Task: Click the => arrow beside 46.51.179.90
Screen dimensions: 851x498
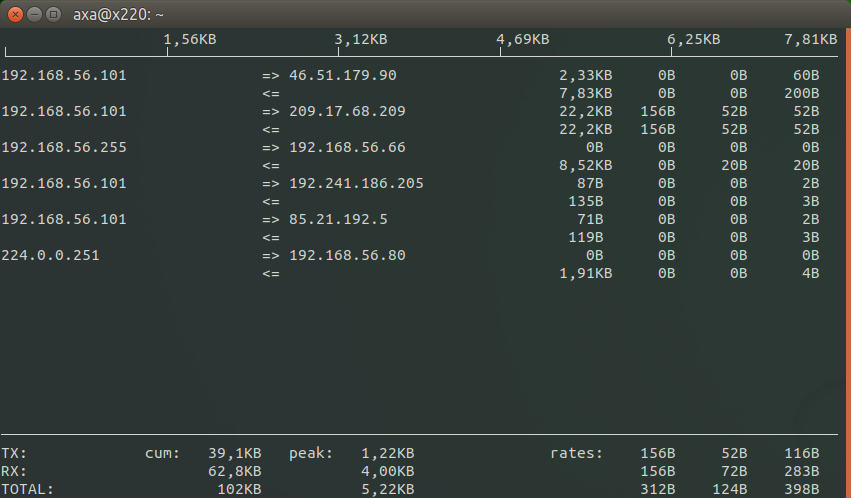Action: [271, 76]
